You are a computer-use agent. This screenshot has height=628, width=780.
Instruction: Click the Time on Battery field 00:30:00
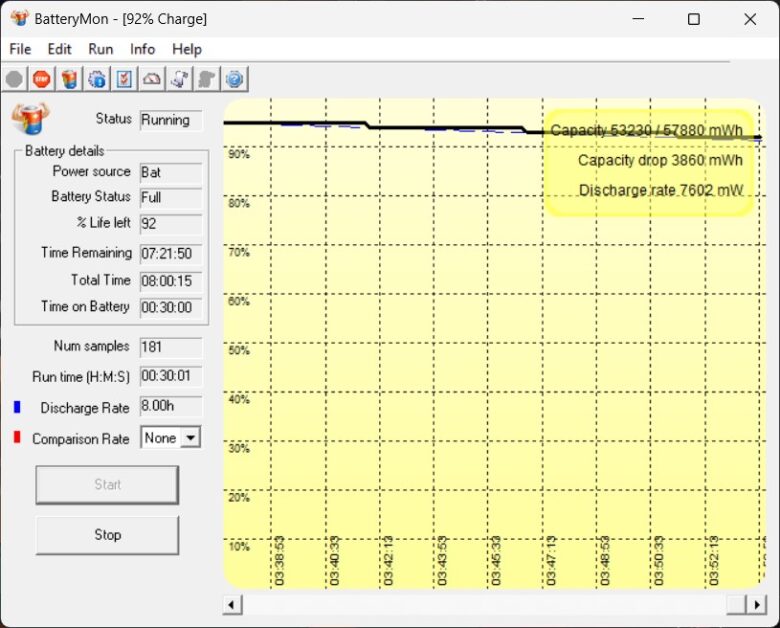[x=171, y=308]
